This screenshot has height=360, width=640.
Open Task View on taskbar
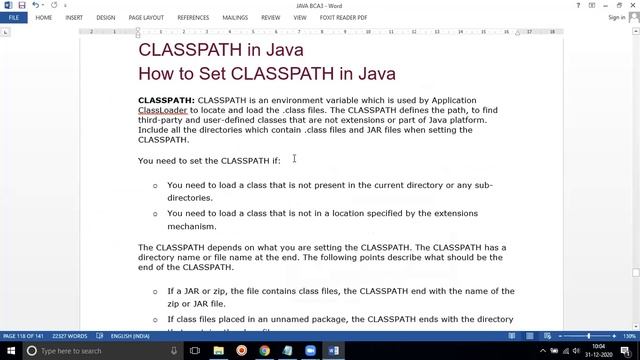(195, 351)
